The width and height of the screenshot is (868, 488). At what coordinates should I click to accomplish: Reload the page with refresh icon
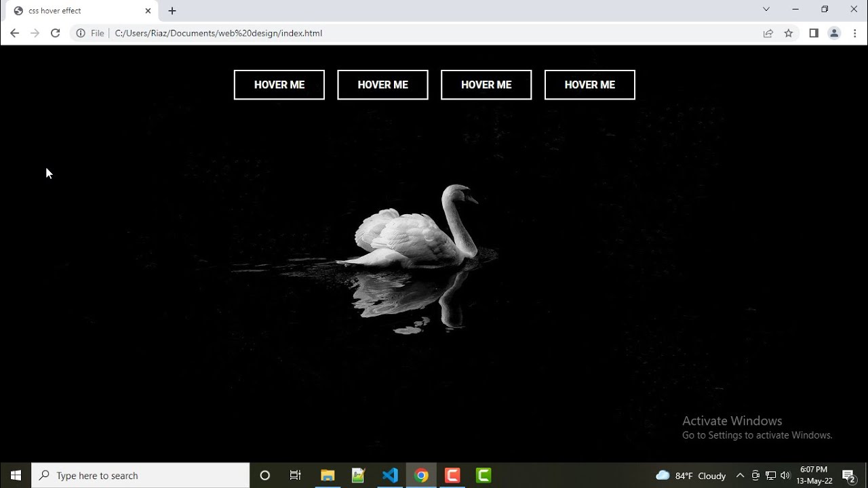tap(56, 33)
